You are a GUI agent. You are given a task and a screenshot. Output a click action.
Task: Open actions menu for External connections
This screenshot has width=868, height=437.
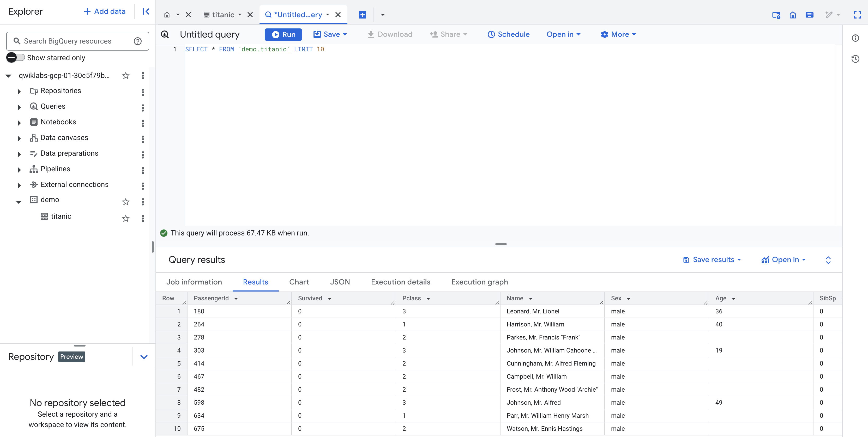[143, 186]
